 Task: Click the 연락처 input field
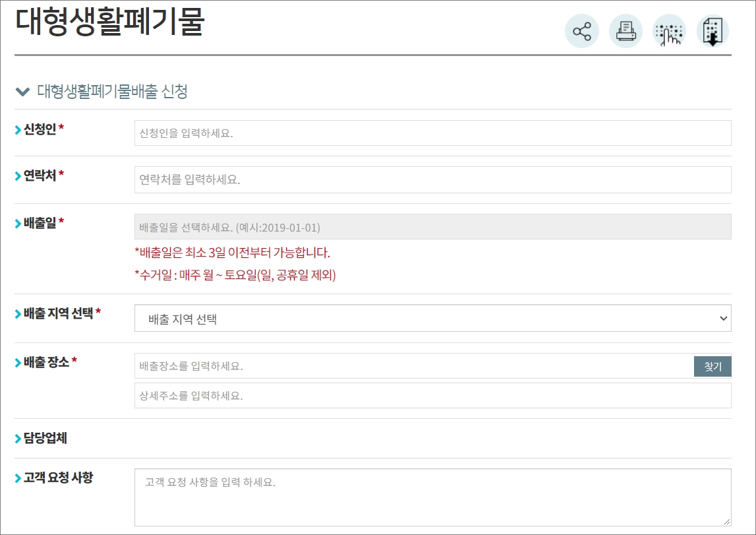pyautogui.click(x=432, y=179)
